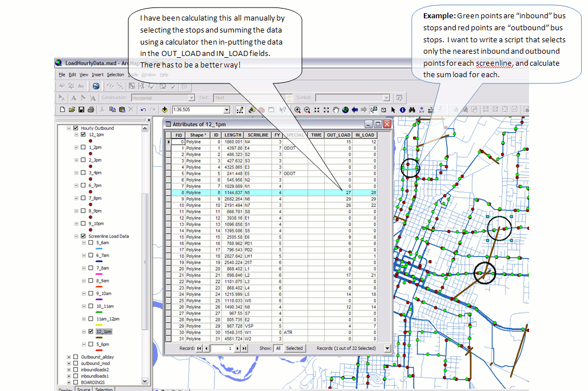
Task: Uncheck the 12_1pm layer under Hourly Outbound
Action: coord(83,135)
